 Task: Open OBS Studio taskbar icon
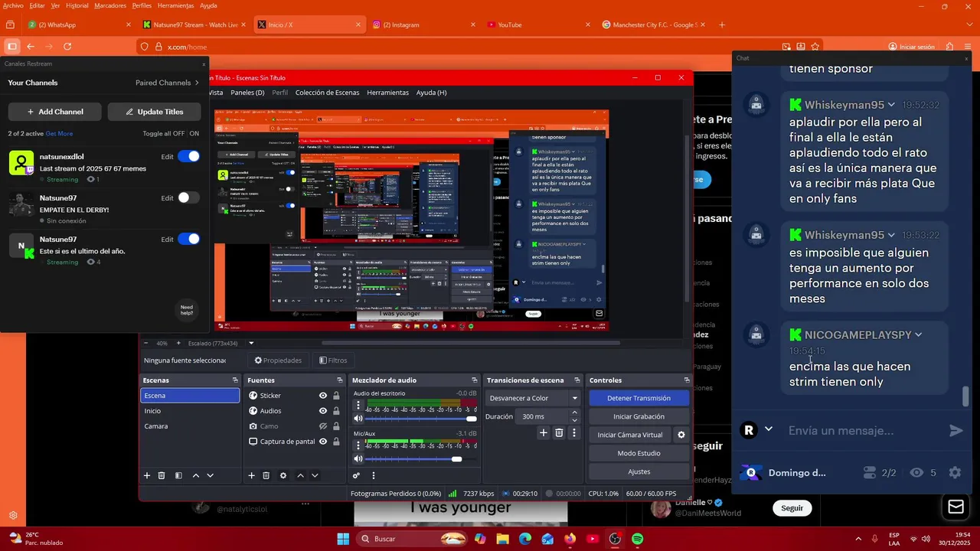click(615, 539)
